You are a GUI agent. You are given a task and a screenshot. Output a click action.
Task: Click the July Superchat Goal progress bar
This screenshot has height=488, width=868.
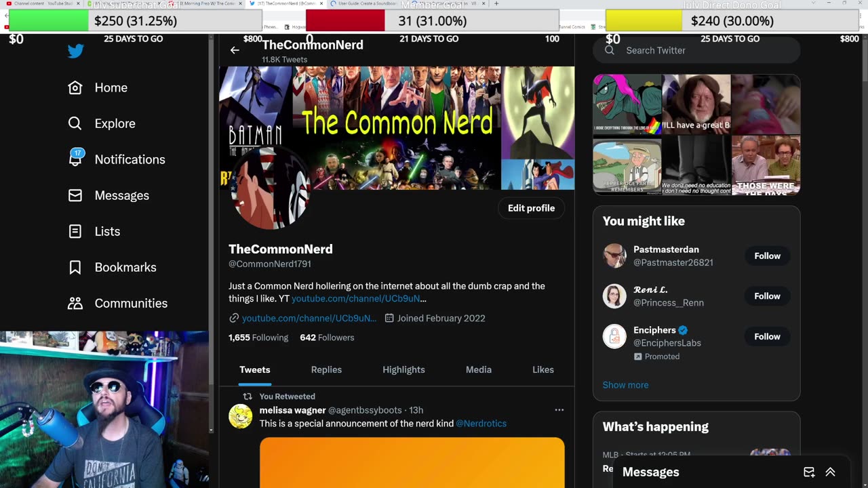[134, 21]
